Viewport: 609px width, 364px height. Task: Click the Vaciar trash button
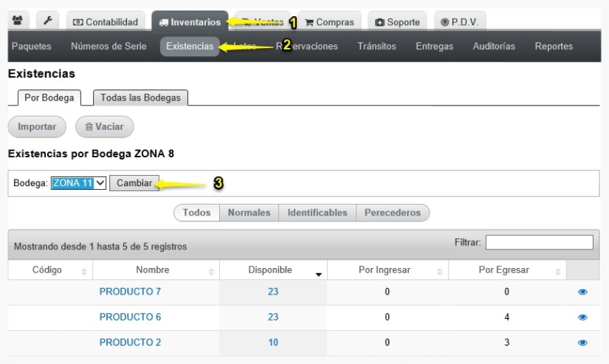[105, 127]
